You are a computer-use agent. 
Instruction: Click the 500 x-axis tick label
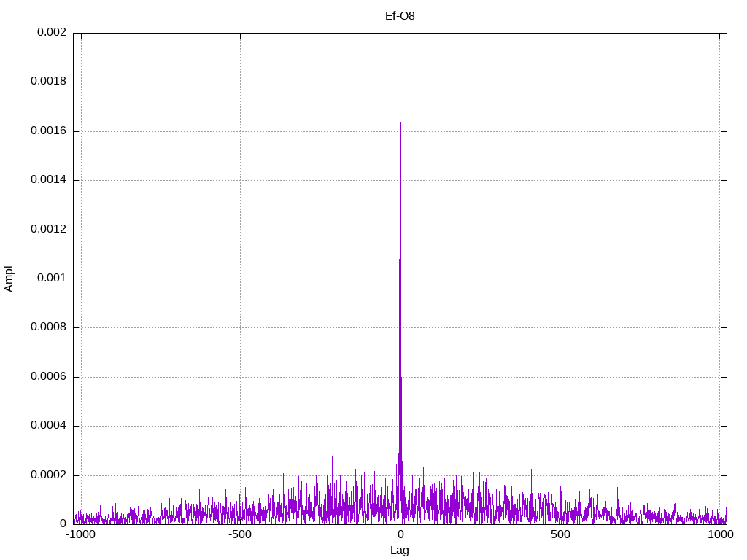click(x=560, y=534)
